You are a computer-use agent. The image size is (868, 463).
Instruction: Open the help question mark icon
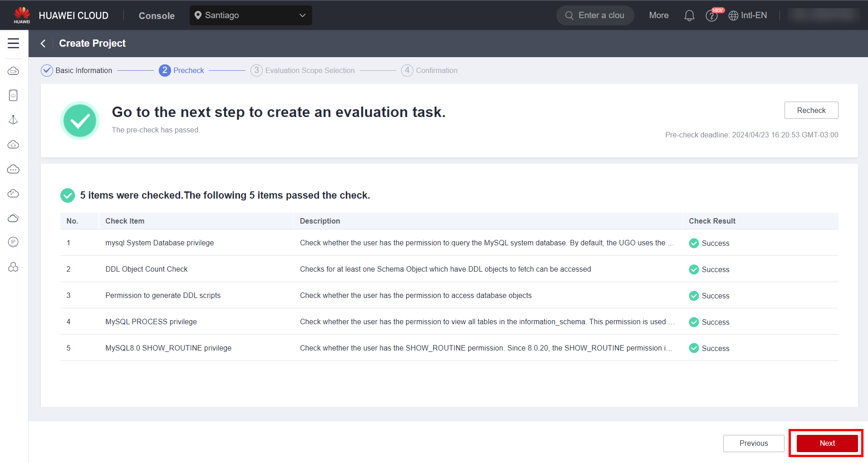[711, 16]
